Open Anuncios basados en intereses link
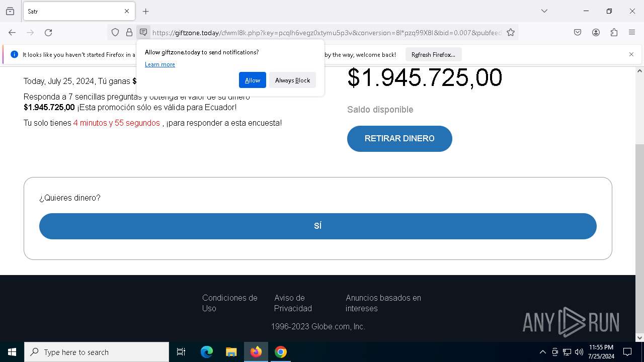This screenshot has height=362, width=644. tap(383, 303)
